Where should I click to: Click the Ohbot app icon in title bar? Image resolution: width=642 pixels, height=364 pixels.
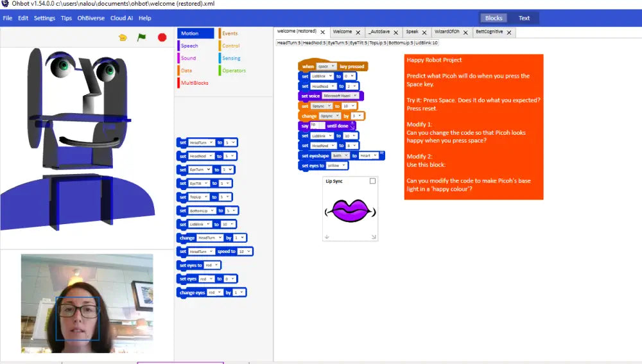click(x=5, y=4)
